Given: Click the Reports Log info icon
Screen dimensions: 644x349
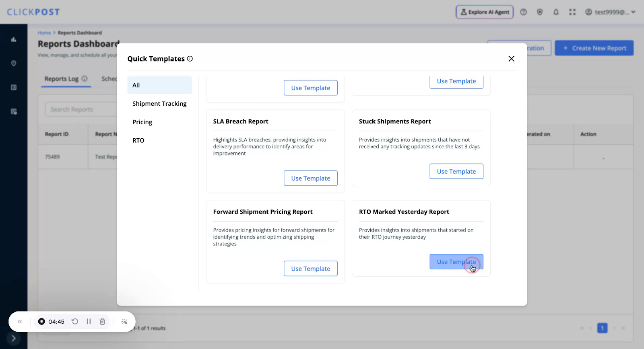Looking at the screenshot, I should click(x=85, y=79).
